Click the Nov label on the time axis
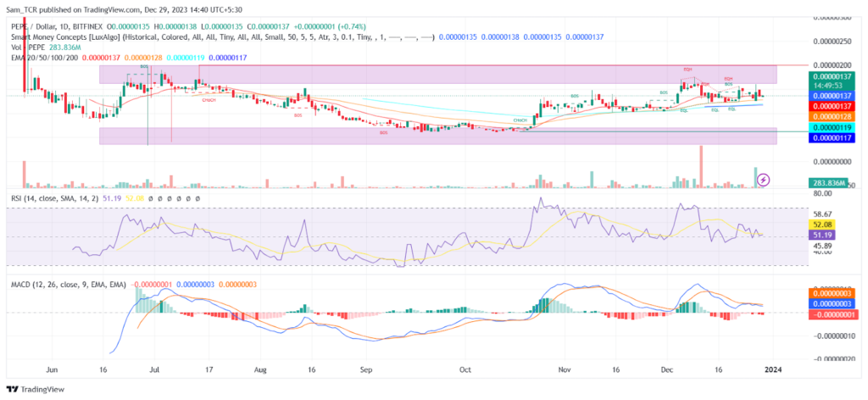The width and height of the screenshot is (868, 400). point(564,369)
